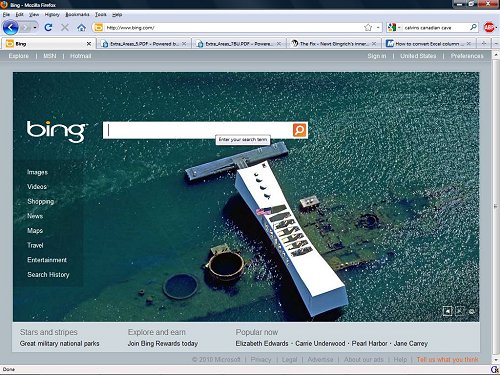Show previous Bing homepage image
500x375 pixels.
pyautogui.click(x=447, y=311)
